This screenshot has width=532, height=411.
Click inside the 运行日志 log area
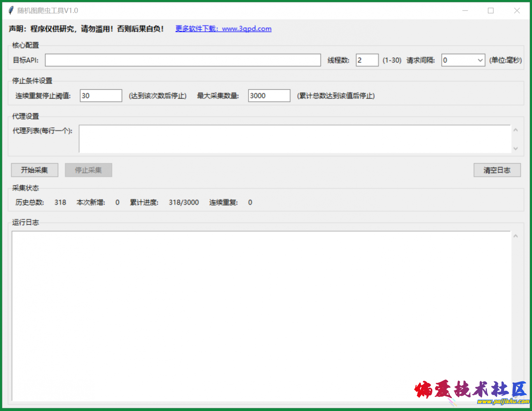click(261, 316)
